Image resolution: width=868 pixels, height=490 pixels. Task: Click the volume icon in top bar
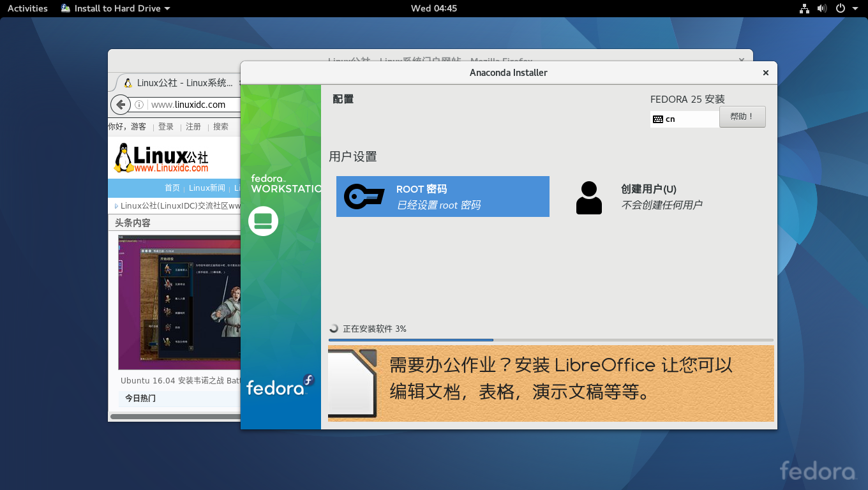(x=821, y=8)
